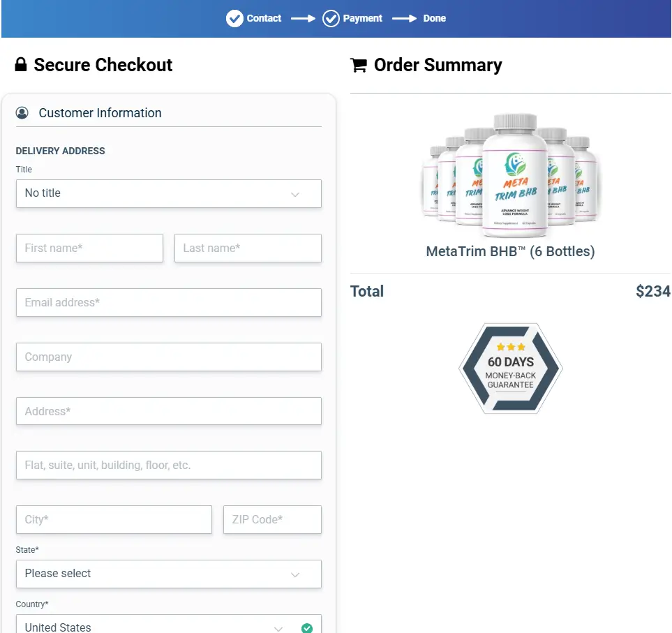Expand the State selection dropdown
The image size is (672, 633).
click(168, 574)
